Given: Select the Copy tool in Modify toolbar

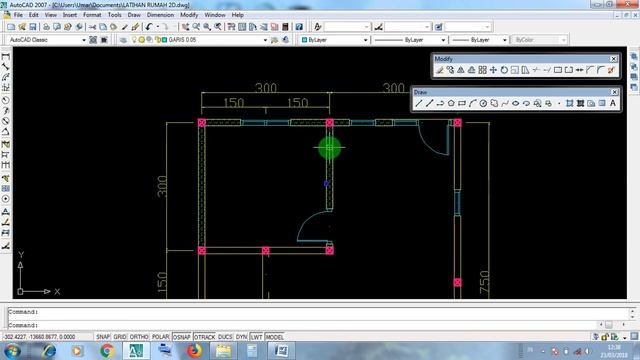Looking at the screenshot, I should tap(450, 70).
